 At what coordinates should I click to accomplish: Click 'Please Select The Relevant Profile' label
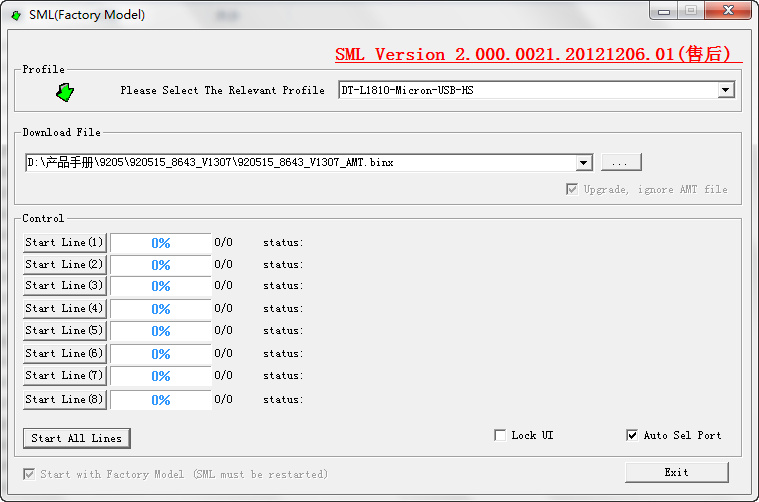click(223, 91)
